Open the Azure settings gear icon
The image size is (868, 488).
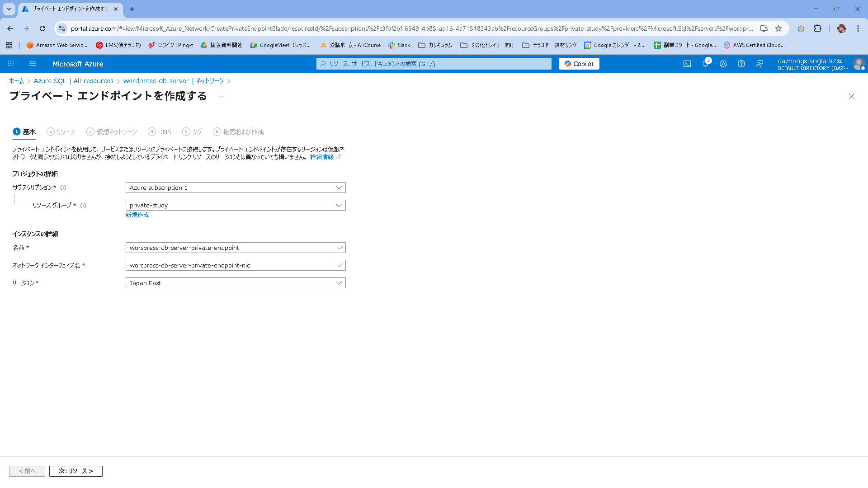723,64
